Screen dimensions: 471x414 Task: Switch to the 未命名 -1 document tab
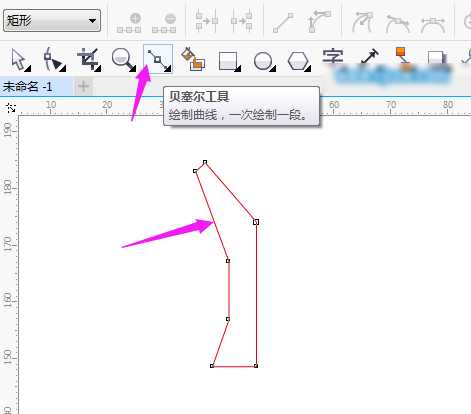coord(28,87)
